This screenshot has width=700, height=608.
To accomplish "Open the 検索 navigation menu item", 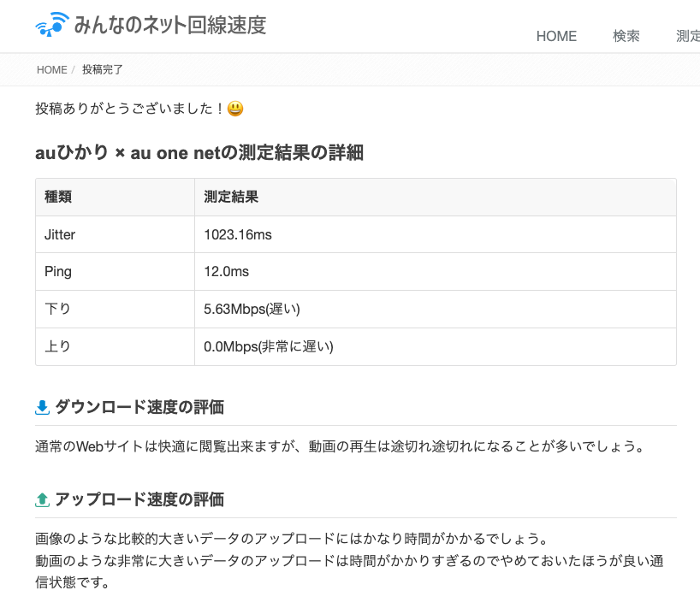I will [626, 36].
